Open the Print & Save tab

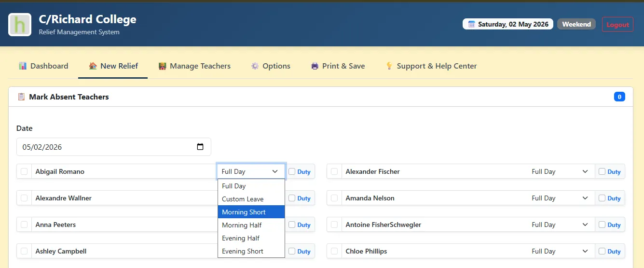coord(338,66)
